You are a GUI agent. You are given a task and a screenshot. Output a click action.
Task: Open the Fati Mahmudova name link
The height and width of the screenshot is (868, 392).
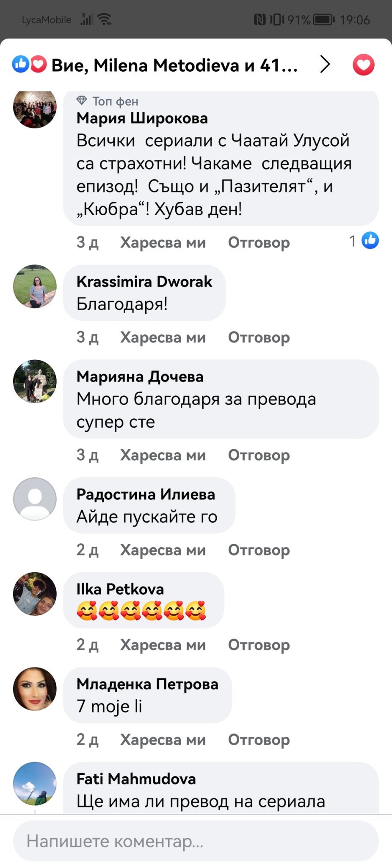click(x=136, y=779)
